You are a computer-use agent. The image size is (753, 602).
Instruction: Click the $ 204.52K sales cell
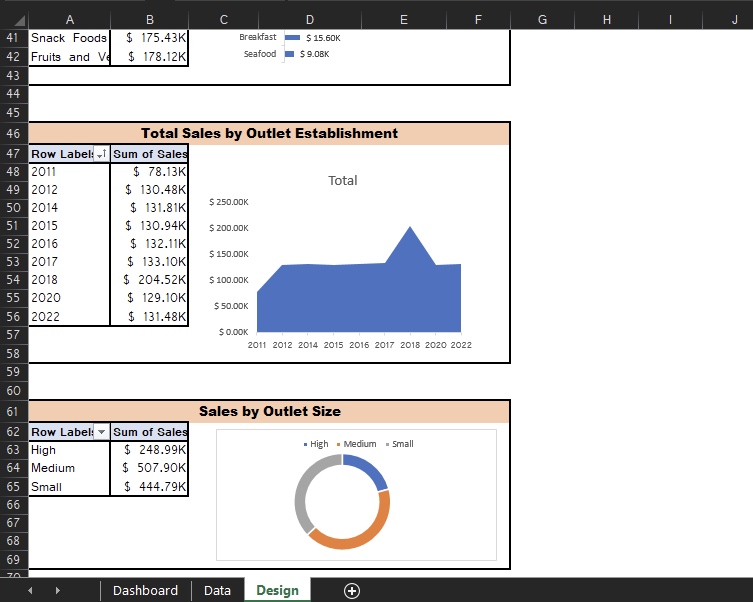(149, 280)
